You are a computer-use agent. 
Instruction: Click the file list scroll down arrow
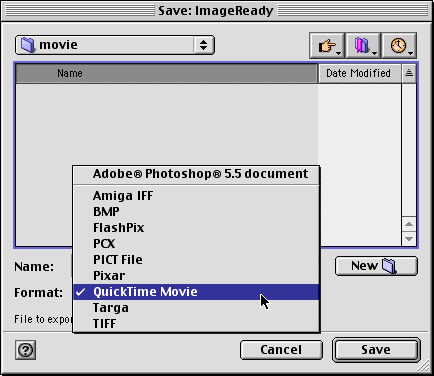click(409, 239)
